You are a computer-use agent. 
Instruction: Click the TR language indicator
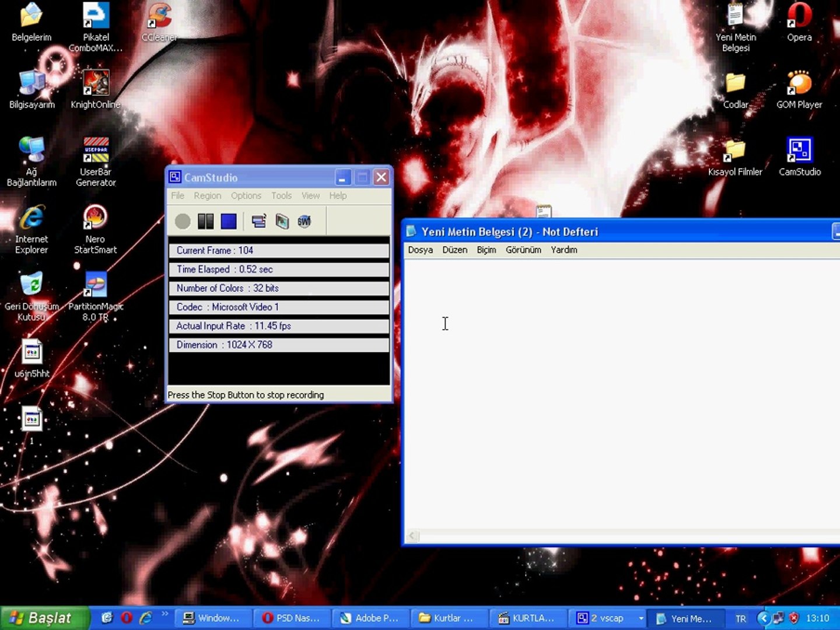click(741, 618)
